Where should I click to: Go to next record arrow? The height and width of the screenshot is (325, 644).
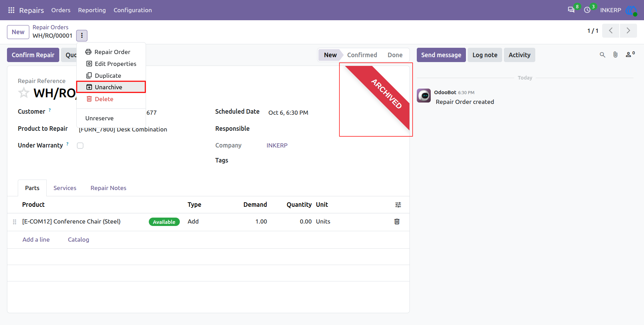click(x=628, y=31)
